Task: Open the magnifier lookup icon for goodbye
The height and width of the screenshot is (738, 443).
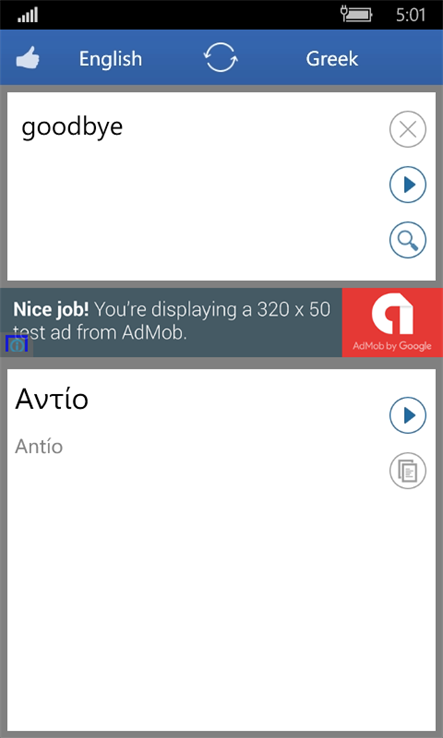Action: click(408, 240)
